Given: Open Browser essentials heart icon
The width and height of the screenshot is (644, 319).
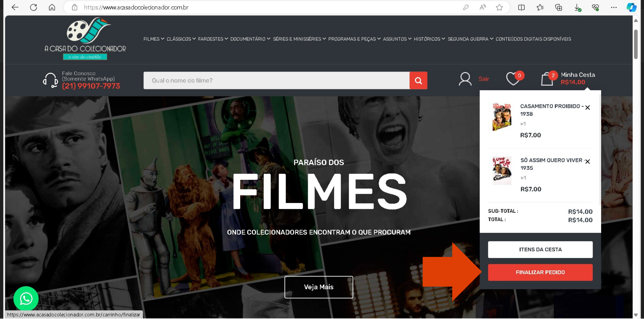Looking at the screenshot, I should [x=595, y=7].
